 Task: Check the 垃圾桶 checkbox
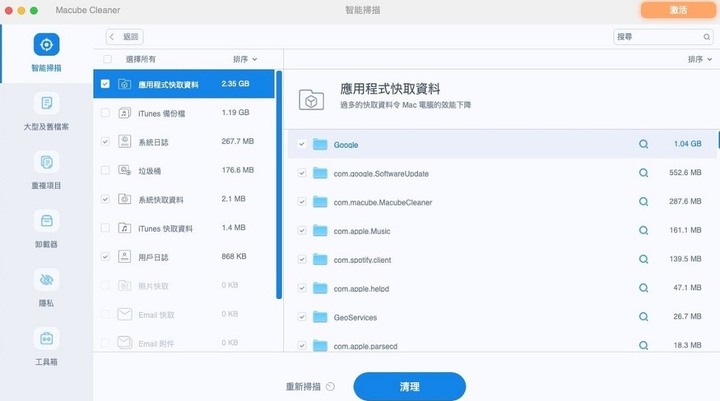tap(105, 170)
